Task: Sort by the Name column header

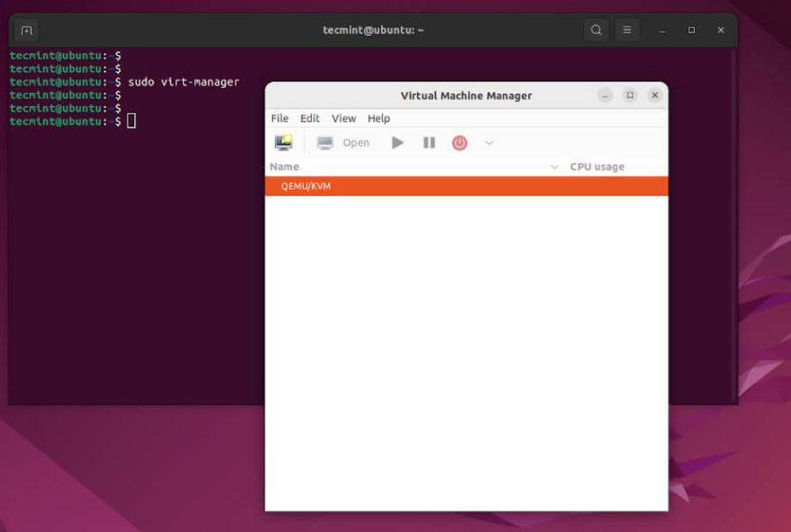Action: point(284,167)
